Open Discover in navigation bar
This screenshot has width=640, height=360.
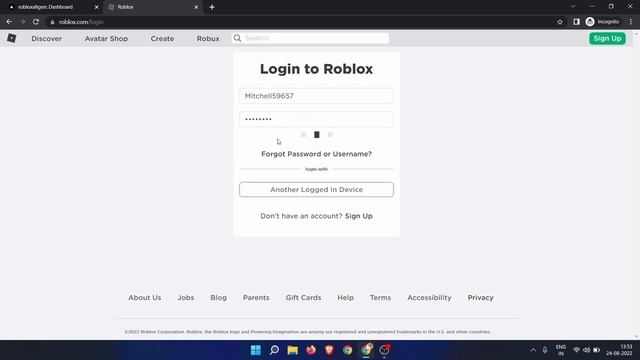(47, 38)
